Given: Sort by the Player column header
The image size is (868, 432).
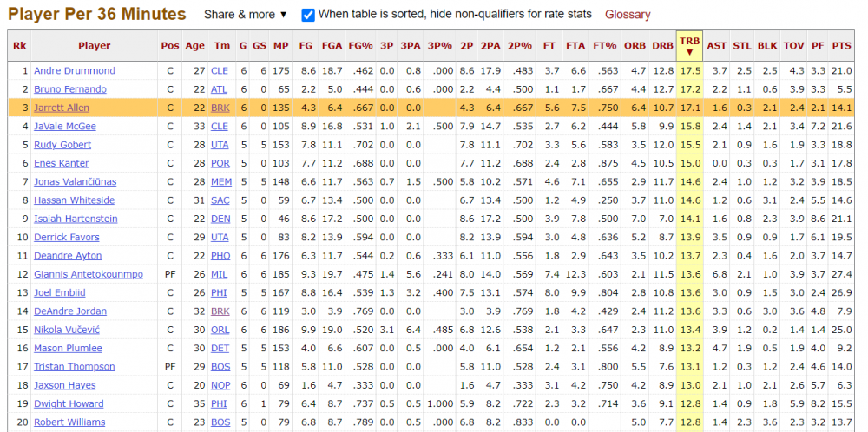Looking at the screenshot, I should point(94,45).
